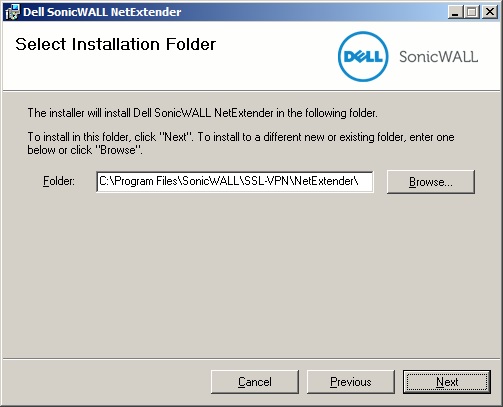Viewport: 503px width, 407px height.
Task: Go back with the Previous button
Action: pyautogui.click(x=351, y=382)
